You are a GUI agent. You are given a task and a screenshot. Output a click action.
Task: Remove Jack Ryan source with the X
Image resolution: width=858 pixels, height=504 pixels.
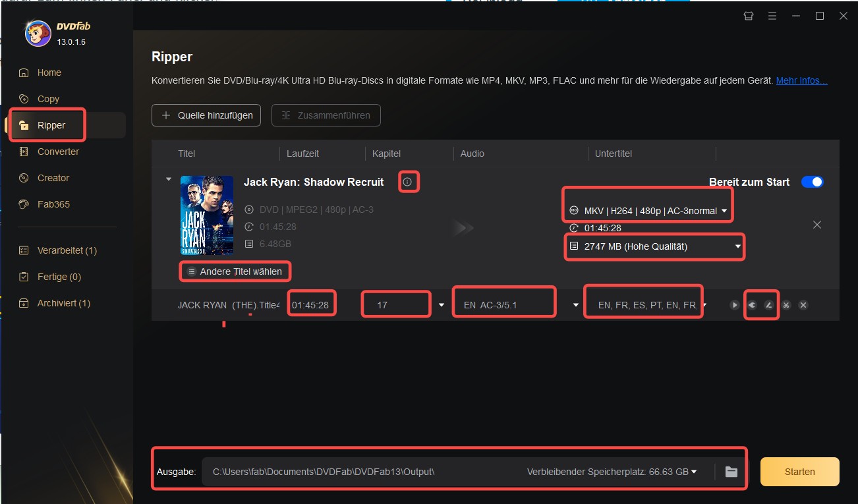[x=817, y=225]
